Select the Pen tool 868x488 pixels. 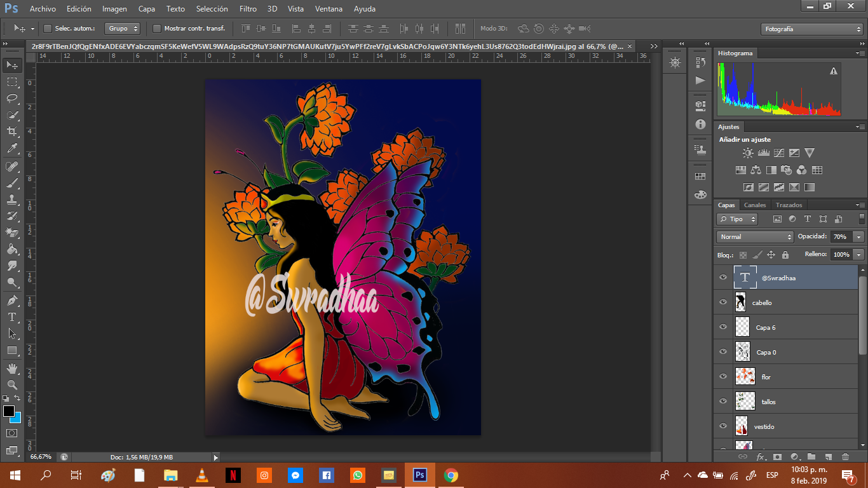tap(12, 300)
